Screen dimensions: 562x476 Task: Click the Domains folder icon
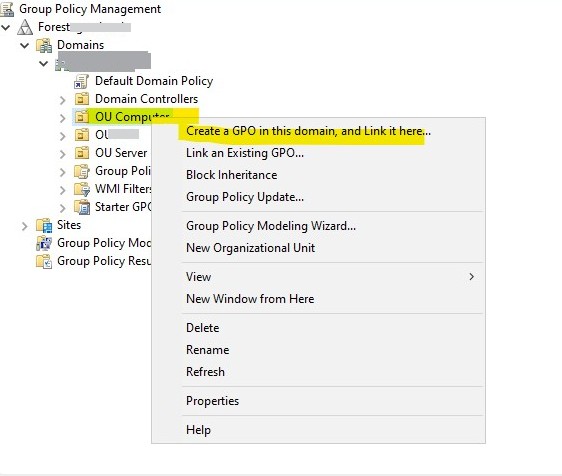coord(44,46)
